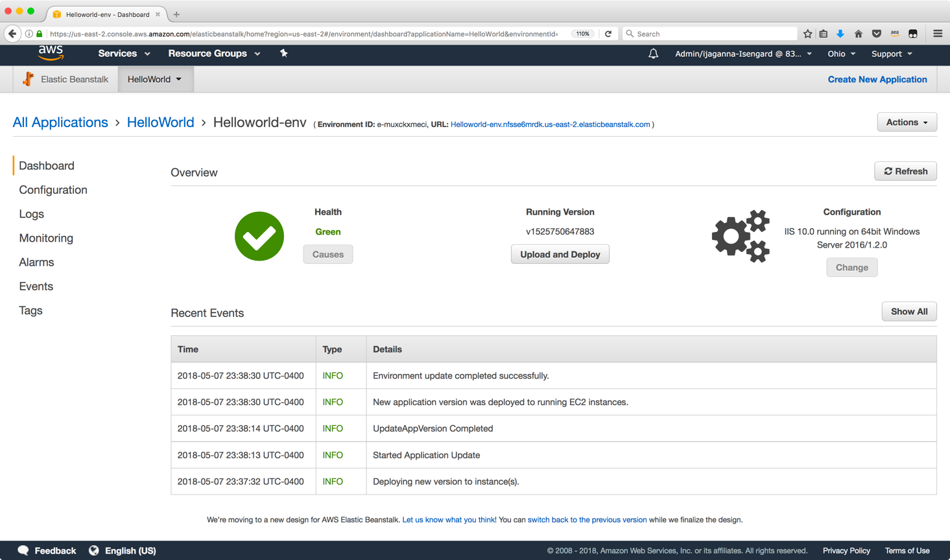Click the Show All events button
Screen dimensions: 950x560
(909, 311)
